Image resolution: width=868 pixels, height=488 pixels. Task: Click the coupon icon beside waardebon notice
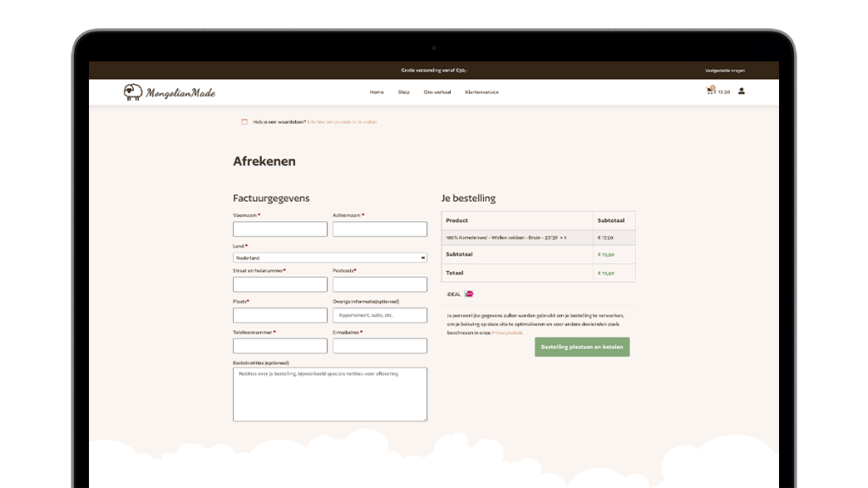244,122
